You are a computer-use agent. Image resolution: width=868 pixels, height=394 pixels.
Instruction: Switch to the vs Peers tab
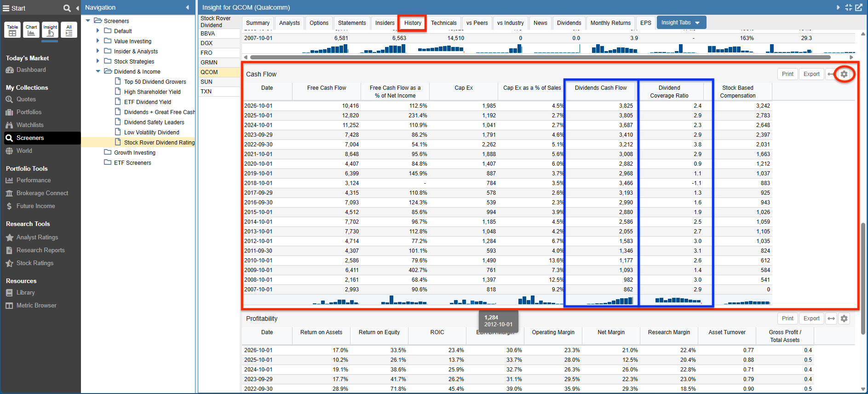tap(477, 23)
